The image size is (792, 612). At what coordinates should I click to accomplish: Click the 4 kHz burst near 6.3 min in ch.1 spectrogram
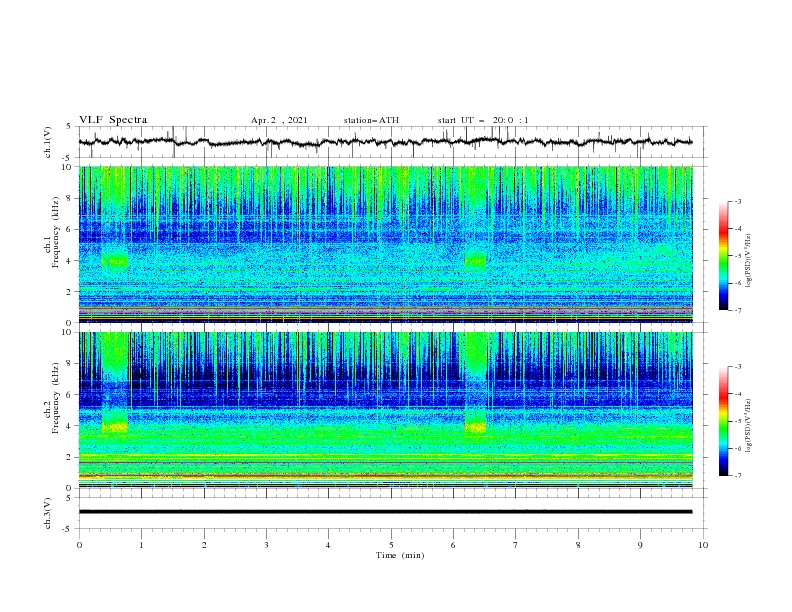pyautogui.click(x=475, y=259)
